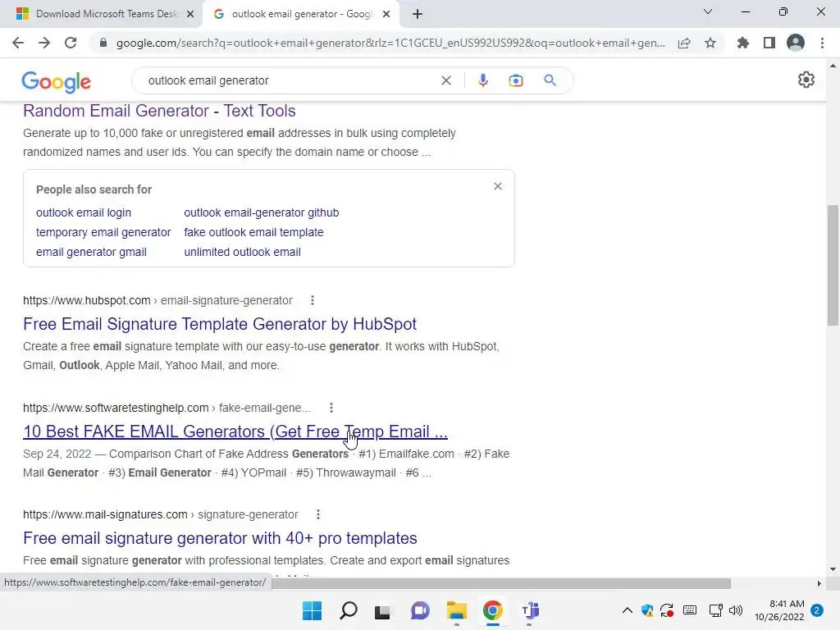Viewport: 840px width, 630px height.
Task: Open File Explorer from taskbar
Action: coord(456,610)
